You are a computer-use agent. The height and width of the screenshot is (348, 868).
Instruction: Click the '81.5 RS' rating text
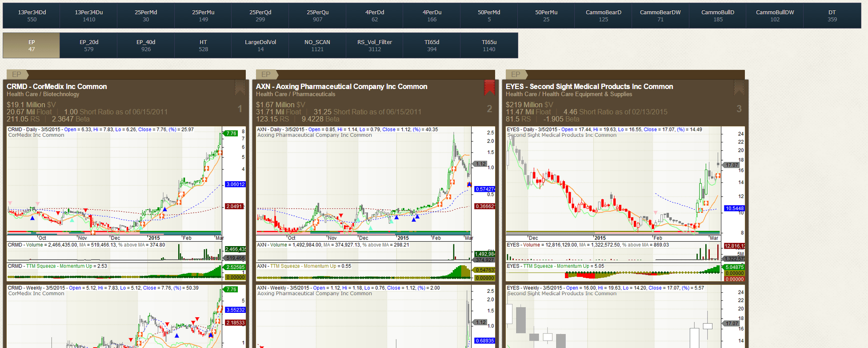tap(518, 119)
